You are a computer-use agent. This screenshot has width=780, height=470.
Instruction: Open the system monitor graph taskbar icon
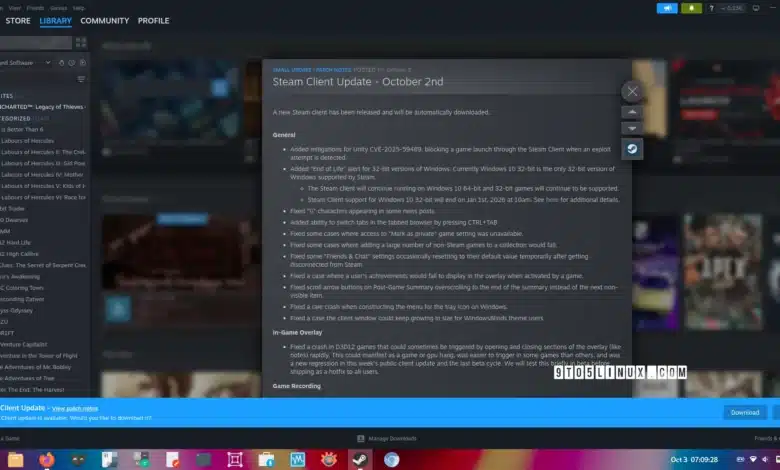(x=297, y=460)
